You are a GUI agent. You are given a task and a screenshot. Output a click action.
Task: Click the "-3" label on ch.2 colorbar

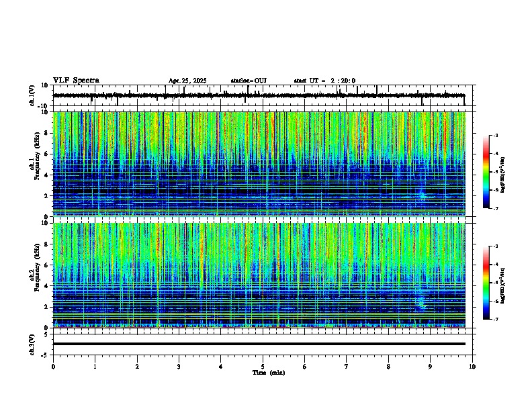(495, 246)
